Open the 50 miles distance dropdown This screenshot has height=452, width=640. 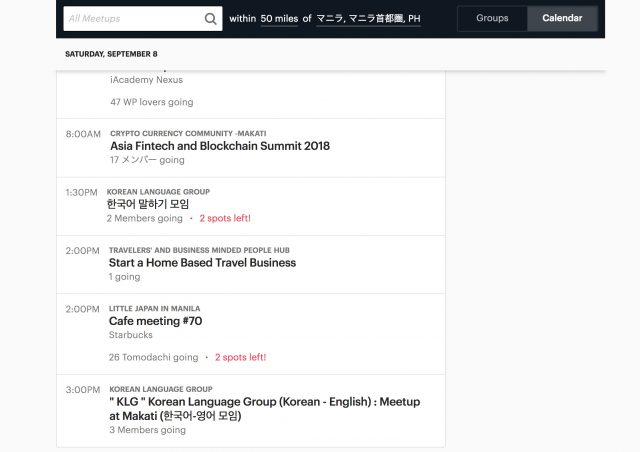click(x=279, y=18)
